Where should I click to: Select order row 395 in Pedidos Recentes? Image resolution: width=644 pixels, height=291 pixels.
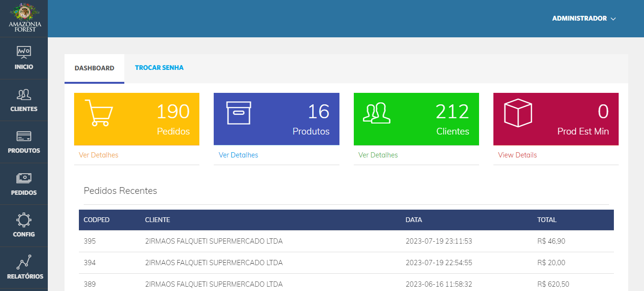pyautogui.click(x=90, y=241)
